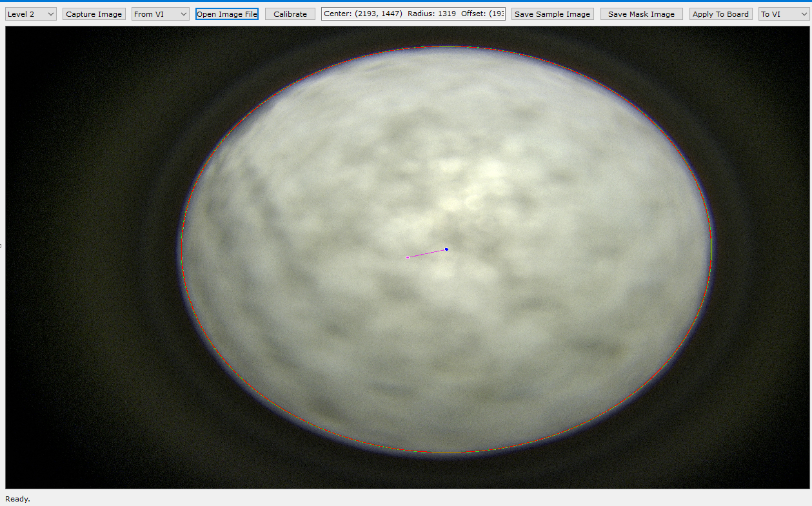Run Calibrate on the image
This screenshot has height=506, width=812.
click(290, 14)
